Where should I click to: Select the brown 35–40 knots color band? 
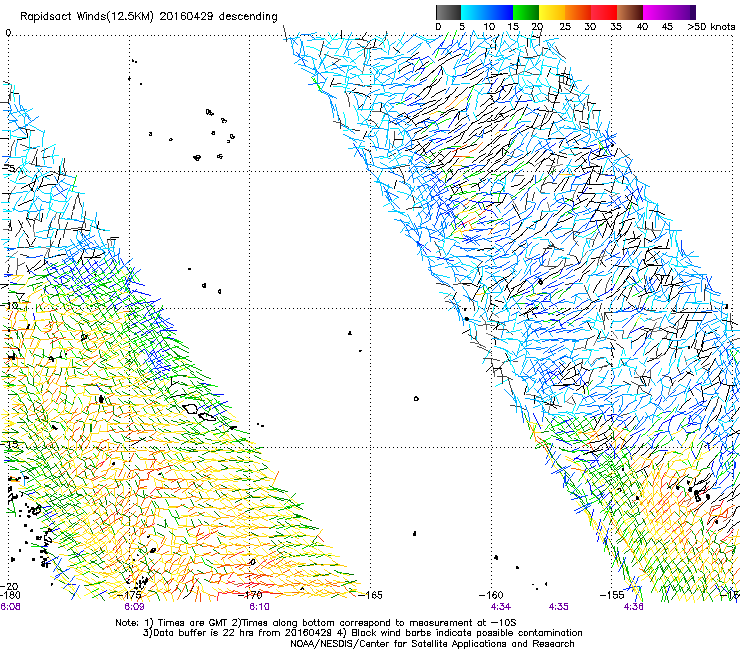[x=630, y=12]
